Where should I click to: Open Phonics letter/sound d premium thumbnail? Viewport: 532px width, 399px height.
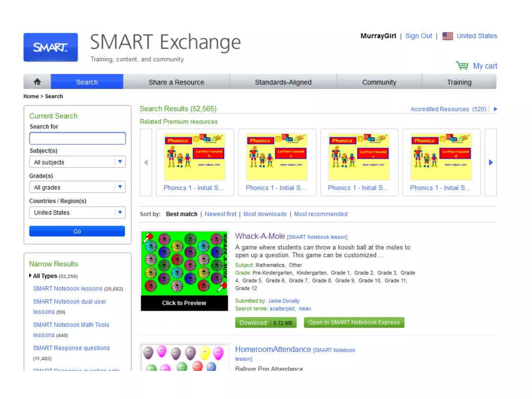click(441, 157)
